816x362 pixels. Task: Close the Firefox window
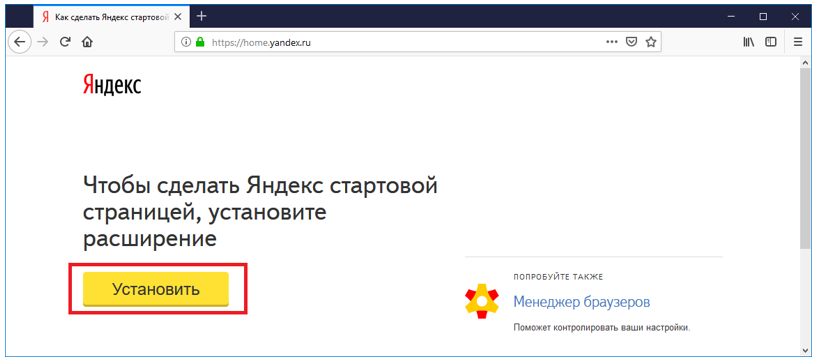click(795, 17)
